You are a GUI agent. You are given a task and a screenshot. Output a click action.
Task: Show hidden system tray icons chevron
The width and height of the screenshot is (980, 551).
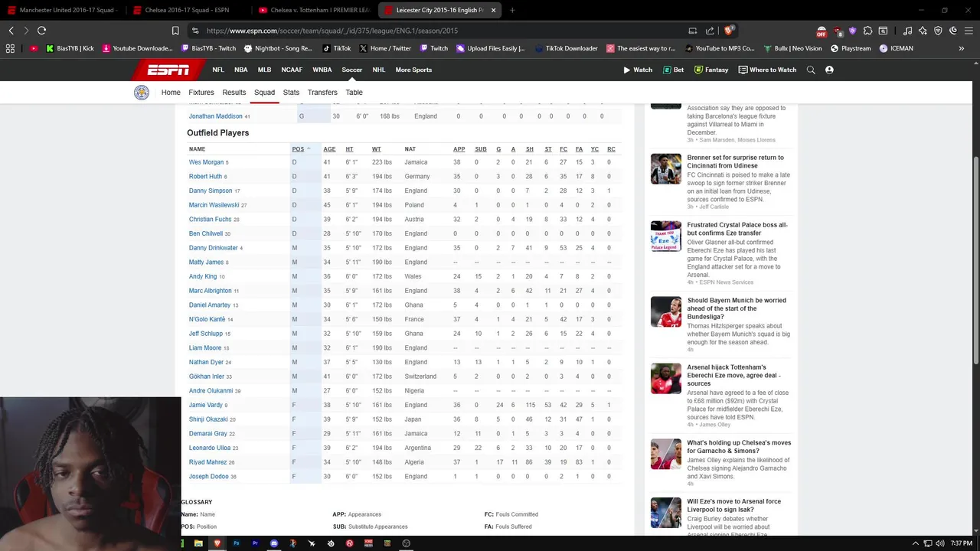tap(916, 543)
